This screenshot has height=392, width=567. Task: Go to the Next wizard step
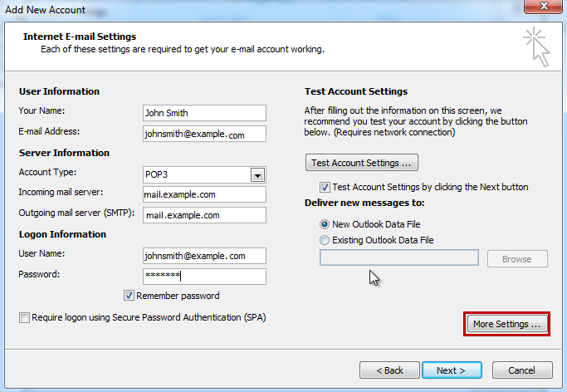pos(452,370)
